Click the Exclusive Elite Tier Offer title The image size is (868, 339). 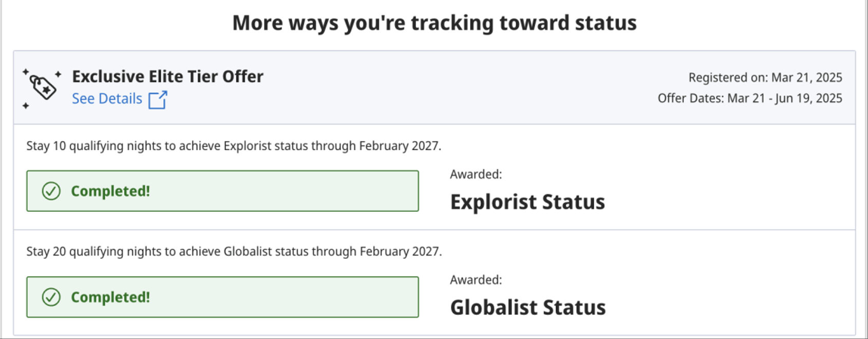(x=167, y=77)
